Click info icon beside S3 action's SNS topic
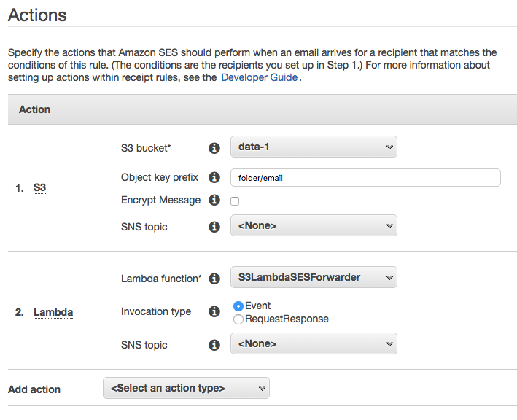The height and width of the screenshot is (420, 517). tap(214, 227)
